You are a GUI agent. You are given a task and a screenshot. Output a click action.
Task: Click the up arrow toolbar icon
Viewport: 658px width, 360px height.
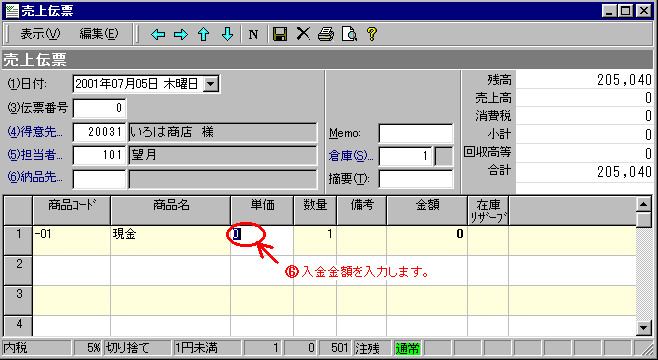[x=204, y=34]
